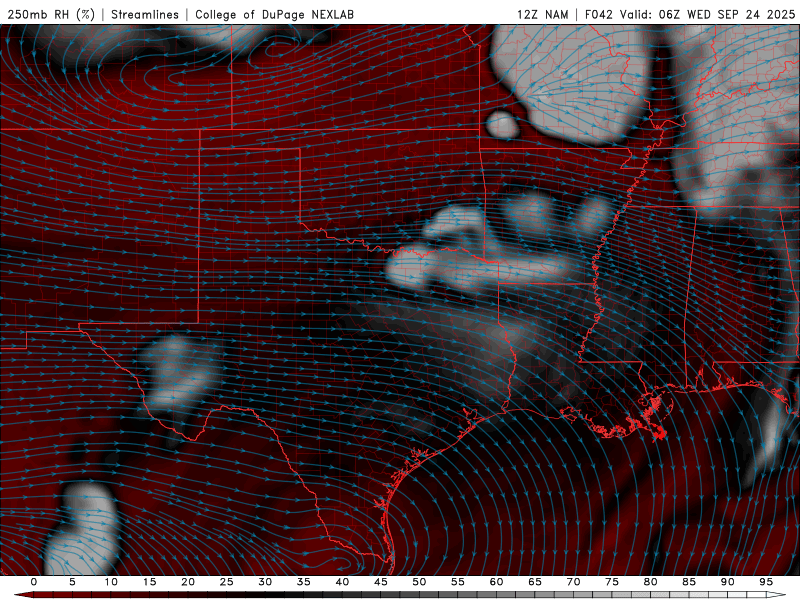Click the '40' label on the color scale
Viewport: 800px width, 600px height.
(x=342, y=582)
